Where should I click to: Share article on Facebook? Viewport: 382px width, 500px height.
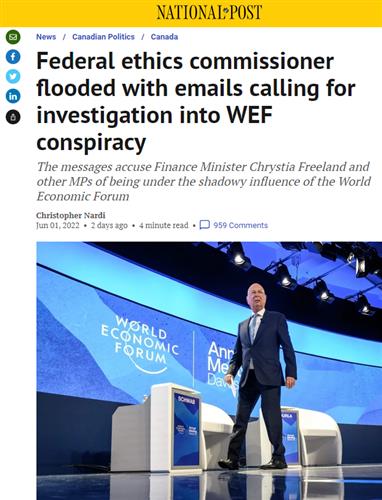13,57
